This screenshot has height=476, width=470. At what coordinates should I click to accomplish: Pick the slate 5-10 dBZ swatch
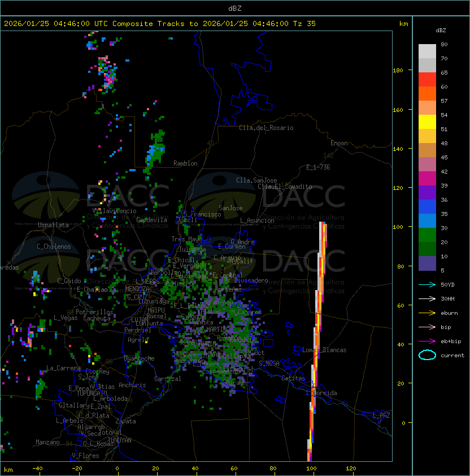pyautogui.click(x=427, y=263)
